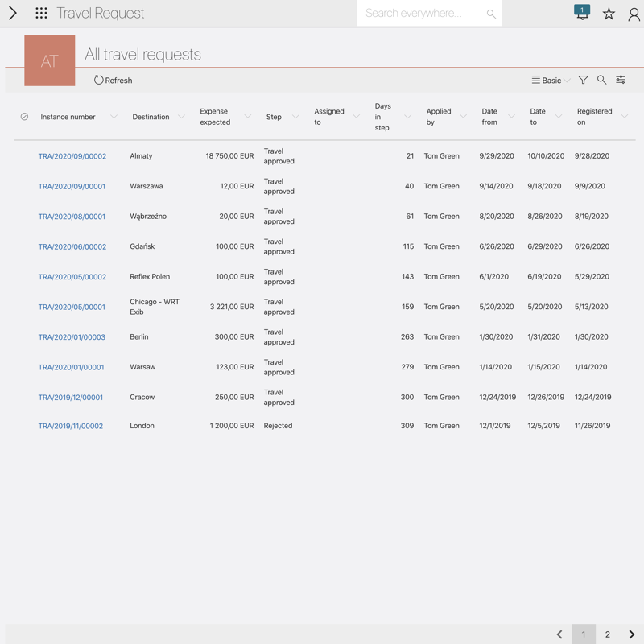Expand the Destination column filter arrow
644x644 pixels.
(181, 117)
